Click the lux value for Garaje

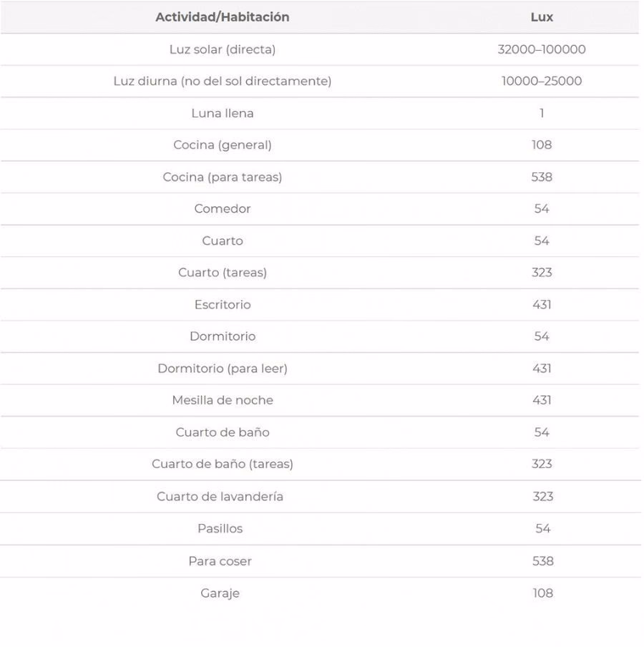coord(542,593)
